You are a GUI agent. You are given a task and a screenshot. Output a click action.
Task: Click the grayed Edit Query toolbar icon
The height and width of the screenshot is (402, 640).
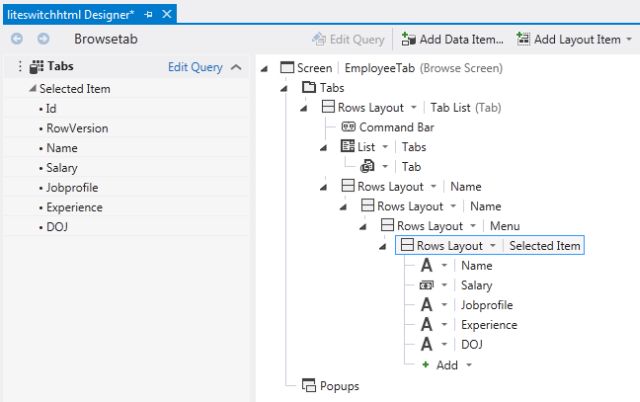319,39
